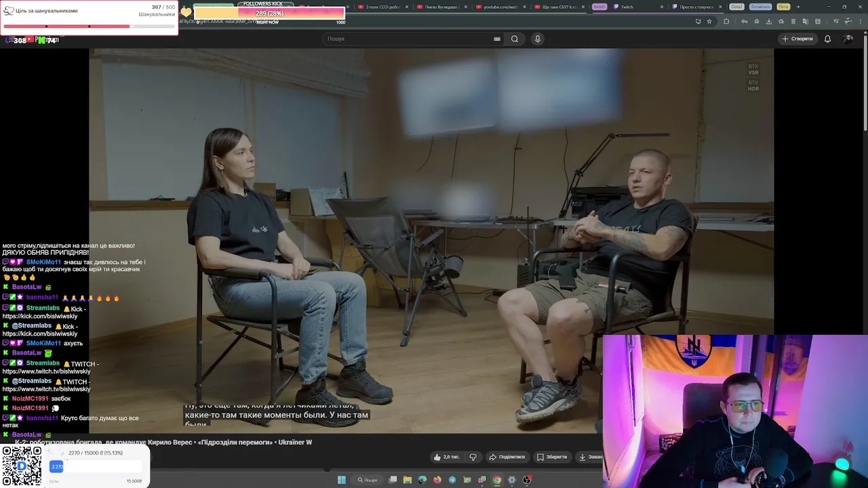Image resolution: width=868 pixels, height=488 pixels.
Task: Like the video with thumbs up
Action: 447,457
